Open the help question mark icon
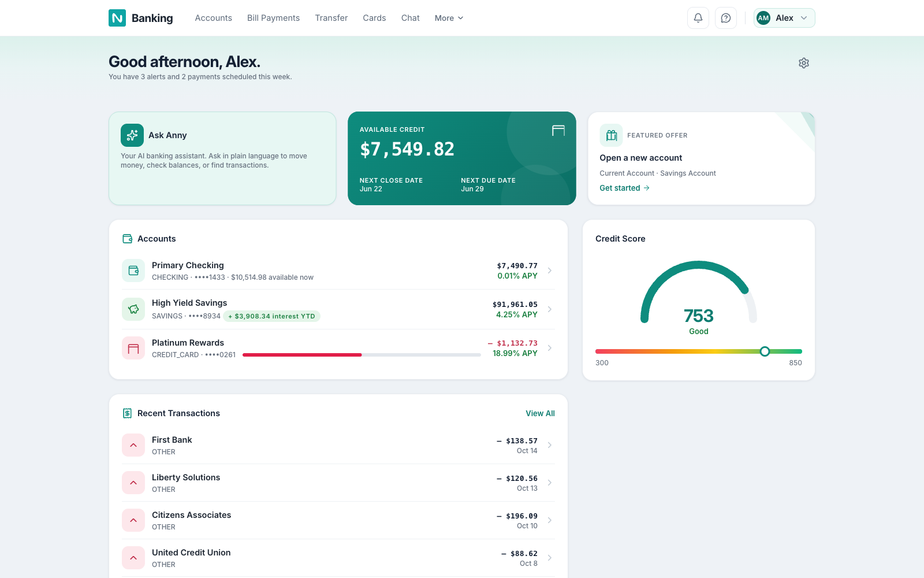Screen dimensions: 924x578 tap(726, 18)
